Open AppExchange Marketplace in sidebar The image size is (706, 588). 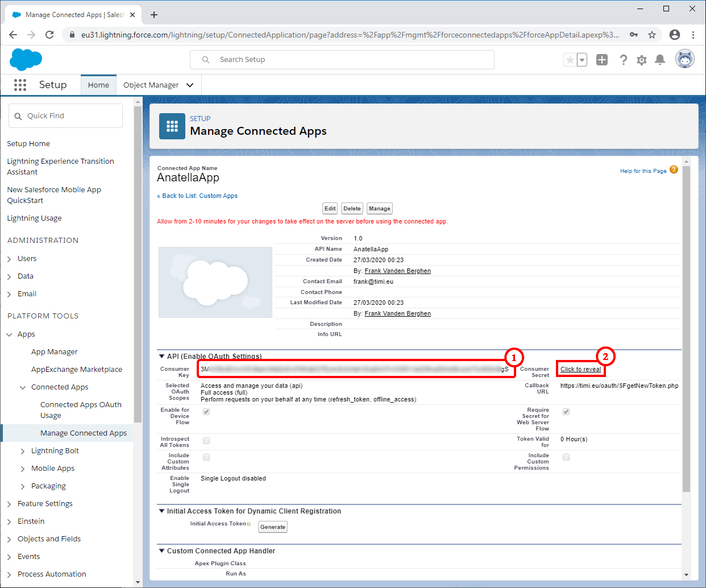click(x=77, y=370)
